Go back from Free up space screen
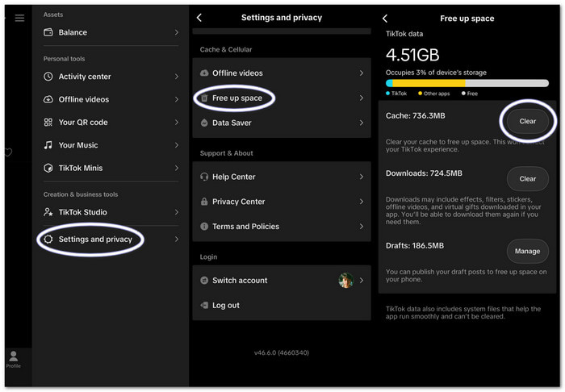565x392 pixels. click(385, 19)
